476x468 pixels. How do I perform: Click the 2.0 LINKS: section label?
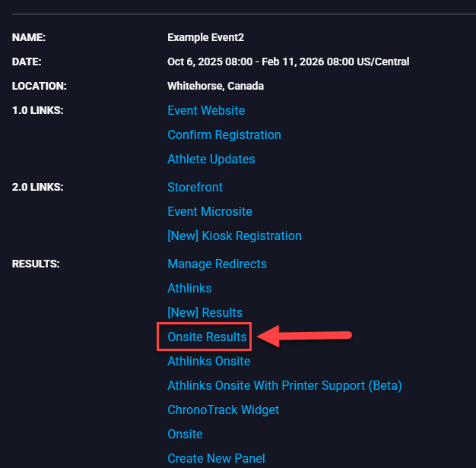click(x=37, y=188)
